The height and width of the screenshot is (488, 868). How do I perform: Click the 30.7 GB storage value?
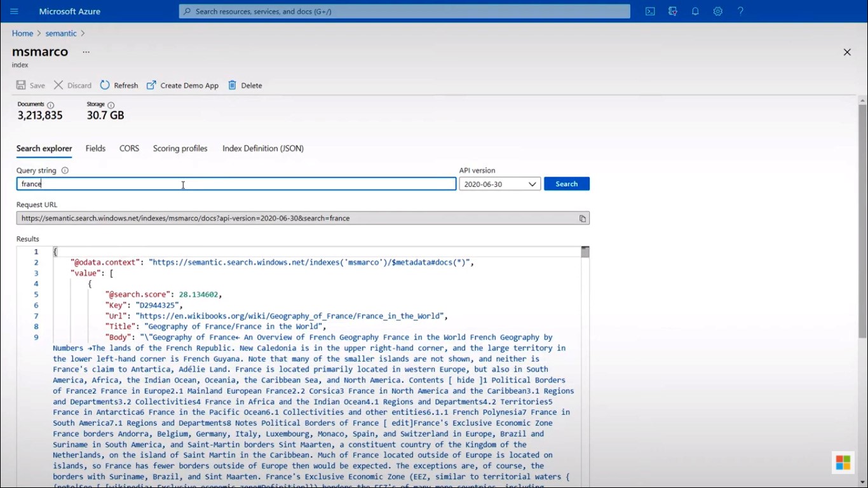point(105,116)
